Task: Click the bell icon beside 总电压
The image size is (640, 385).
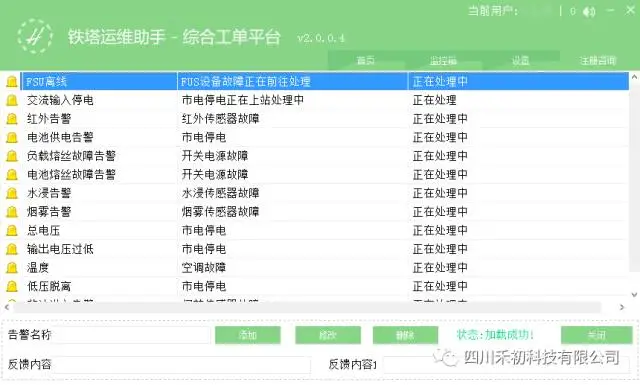Action: tap(12, 231)
